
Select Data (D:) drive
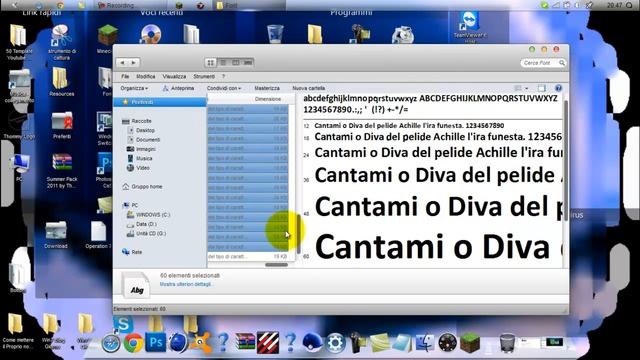(x=146, y=224)
